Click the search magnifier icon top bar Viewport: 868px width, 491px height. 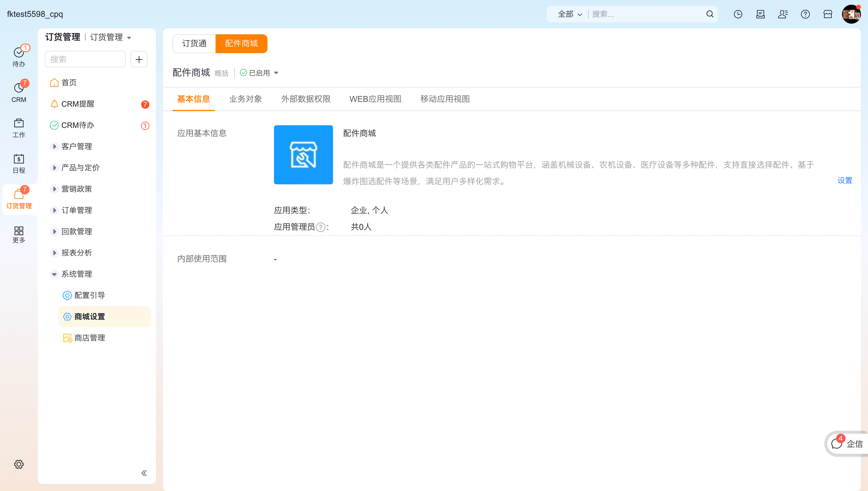(x=710, y=14)
